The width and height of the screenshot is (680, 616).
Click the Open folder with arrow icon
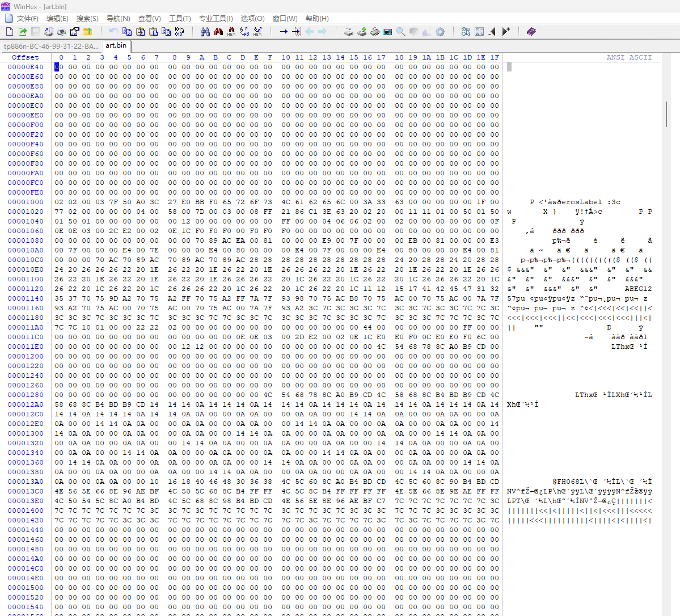tap(87, 32)
